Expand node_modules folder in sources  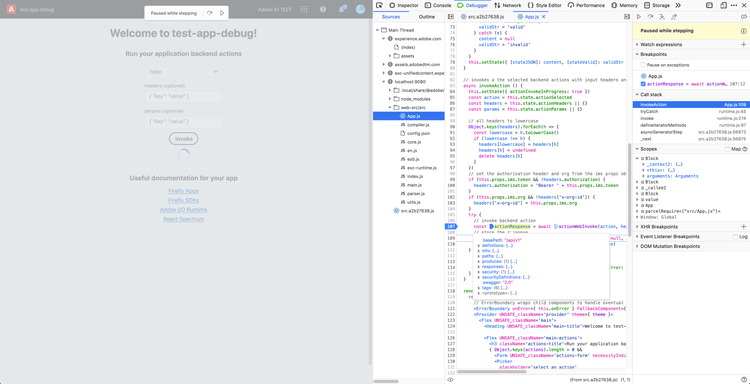pyautogui.click(x=390, y=99)
